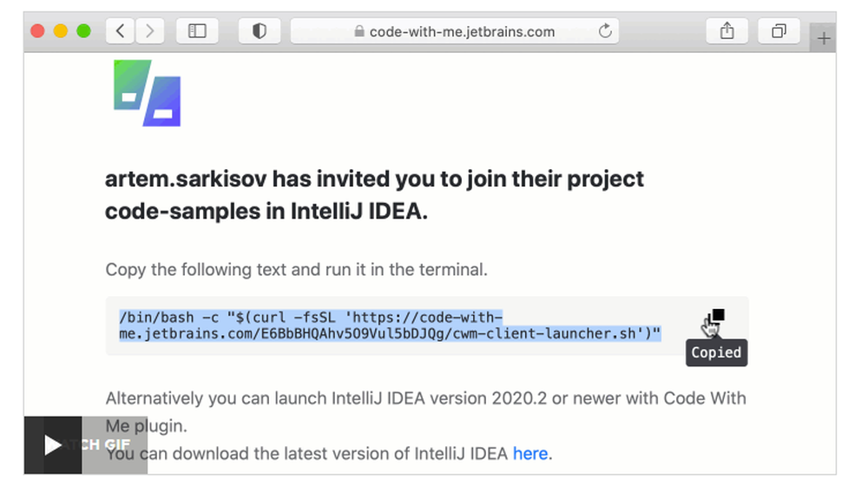Click the Code With Me logo
The image size is (868, 499).
[148, 93]
